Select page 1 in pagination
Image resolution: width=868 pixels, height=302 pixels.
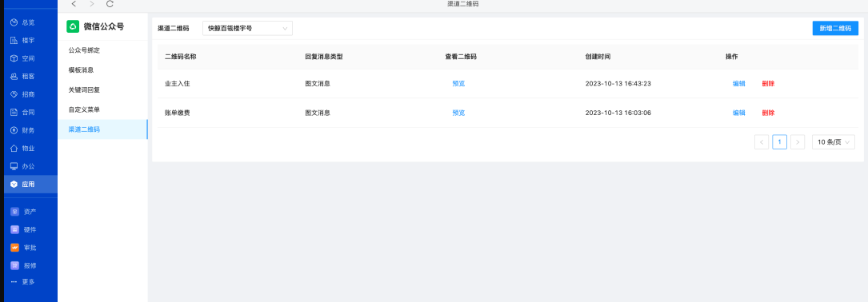coord(779,142)
